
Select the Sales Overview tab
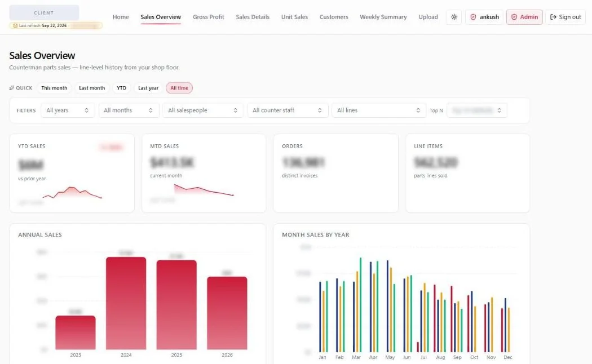pos(161,17)
